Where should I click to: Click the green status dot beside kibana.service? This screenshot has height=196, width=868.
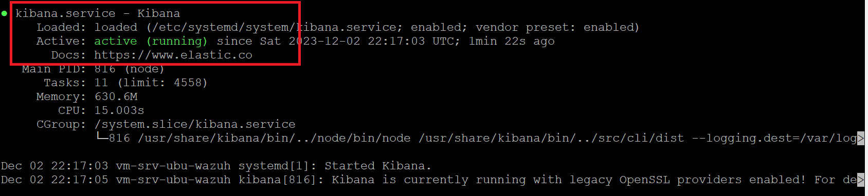point(4,13)
